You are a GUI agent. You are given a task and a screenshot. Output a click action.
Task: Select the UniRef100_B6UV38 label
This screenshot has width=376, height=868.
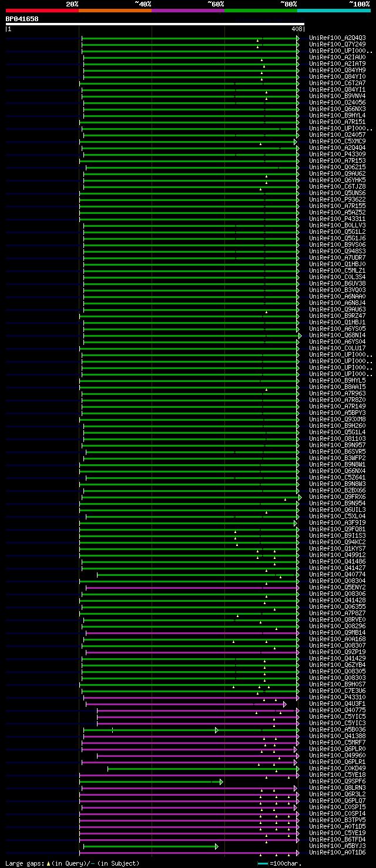337,283
